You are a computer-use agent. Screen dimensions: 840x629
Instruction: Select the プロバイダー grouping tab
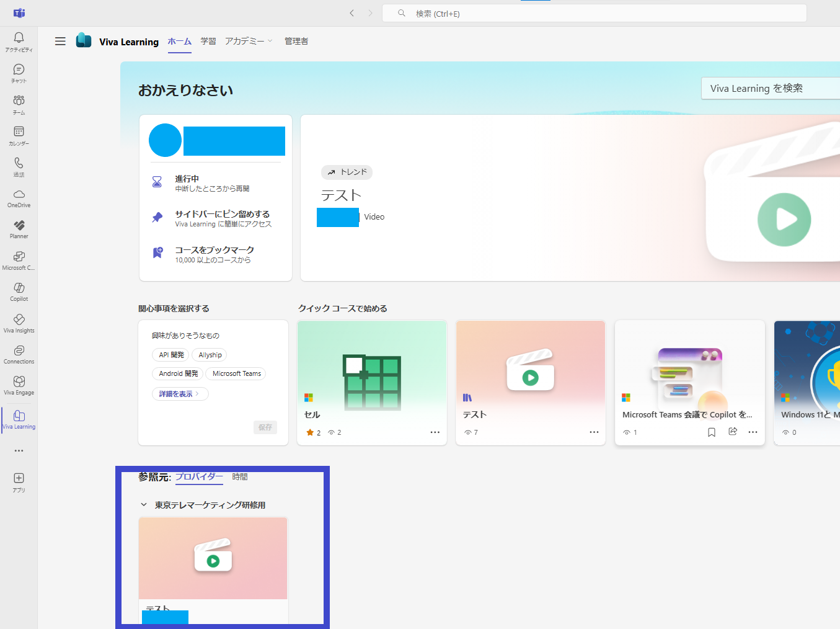coord(199,477)
